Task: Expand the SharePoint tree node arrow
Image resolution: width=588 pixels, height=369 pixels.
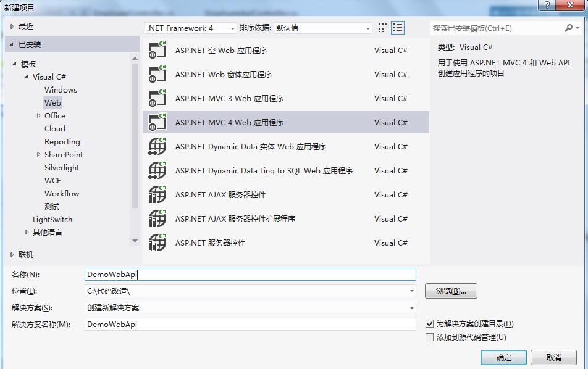Action: 38,154
